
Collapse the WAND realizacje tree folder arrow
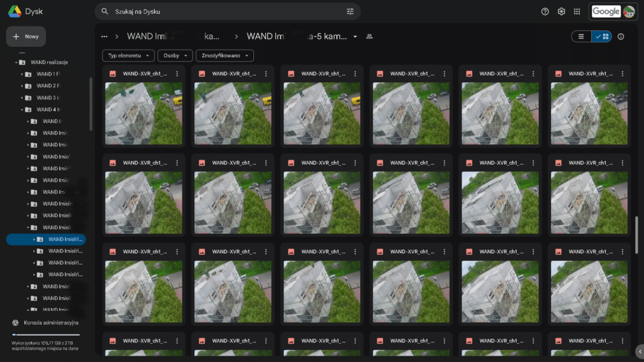[16, 62]
